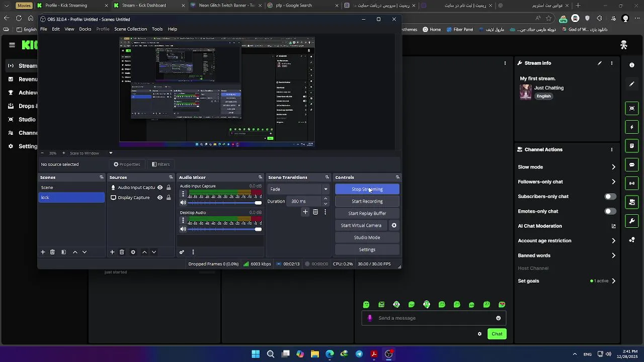Open the File menu in OBS

(x=44, y=29)
